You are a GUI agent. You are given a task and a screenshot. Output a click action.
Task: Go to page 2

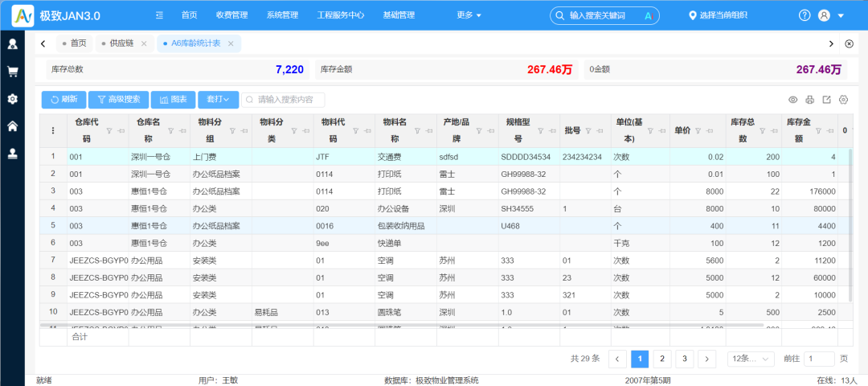[x=662, y=359]
